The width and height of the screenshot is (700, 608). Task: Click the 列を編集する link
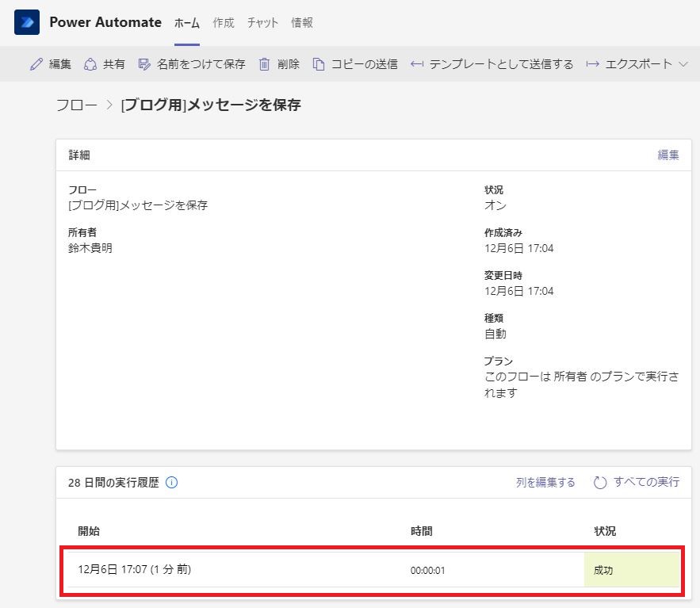coord(545,483)
